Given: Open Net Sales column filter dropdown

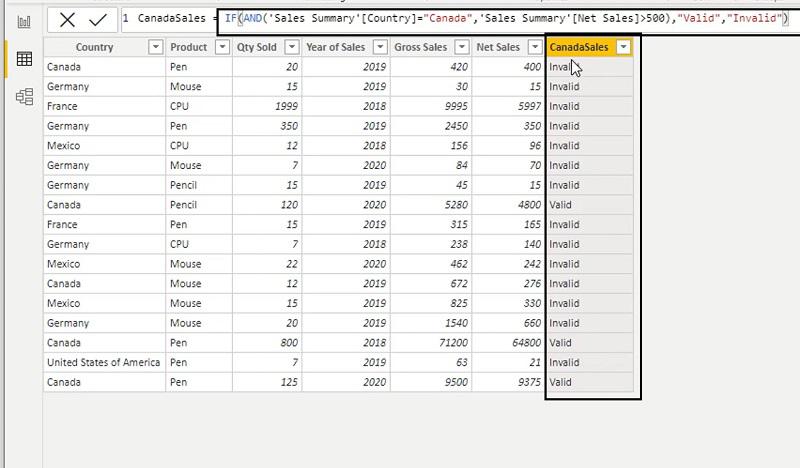Looking at the screenshot, I should 535,47.
